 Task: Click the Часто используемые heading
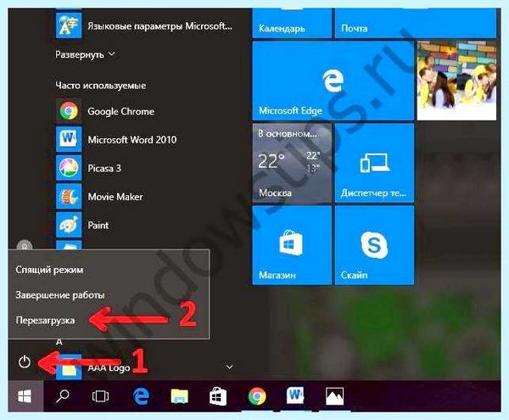(x=101, y=86)
